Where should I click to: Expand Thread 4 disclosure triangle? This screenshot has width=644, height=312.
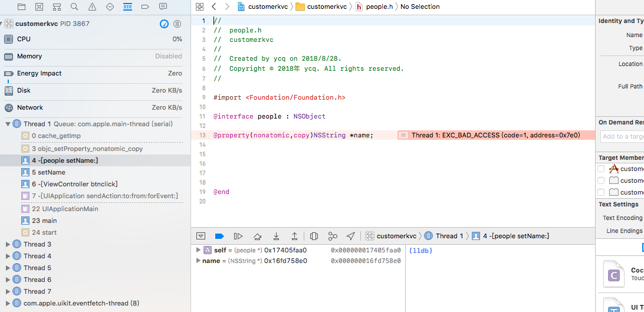(x=8, y=256)
